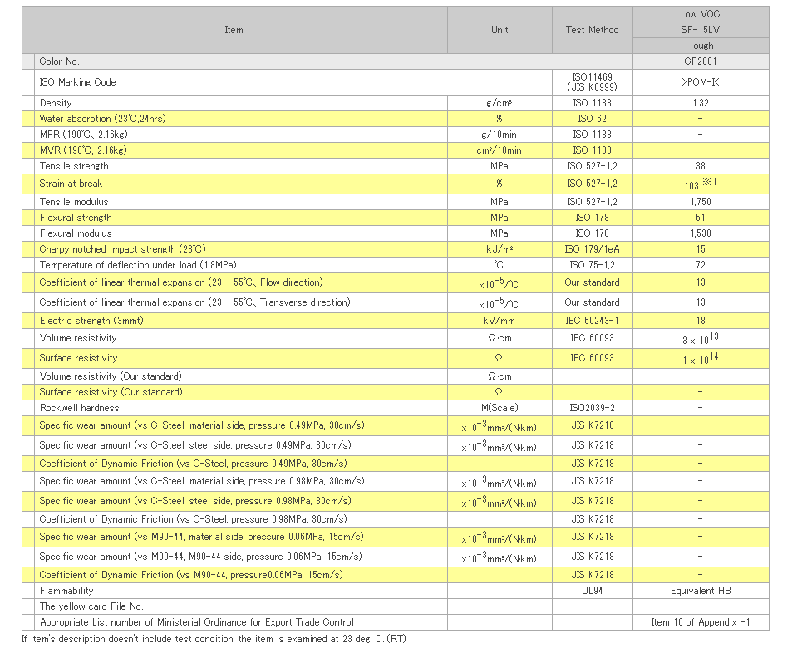Select the 'ISO2039-2' test method
The width and height of the screenshot is (812, 653).
(x=593, y=408)
